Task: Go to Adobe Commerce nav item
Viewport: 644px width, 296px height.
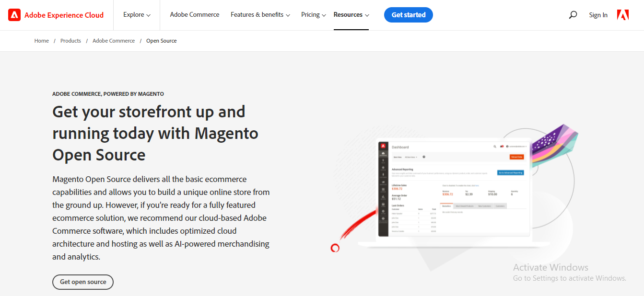Action: click(x=195, y=15)
